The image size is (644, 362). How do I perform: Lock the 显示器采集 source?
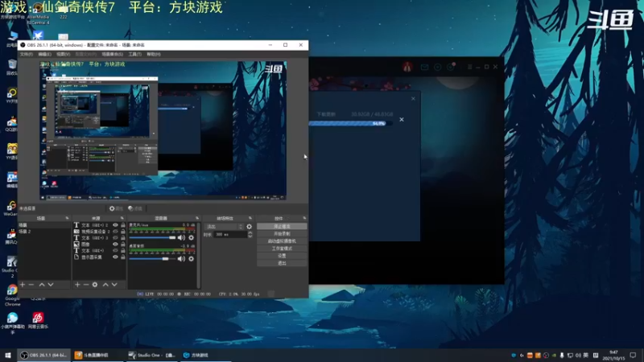(123, 257)
